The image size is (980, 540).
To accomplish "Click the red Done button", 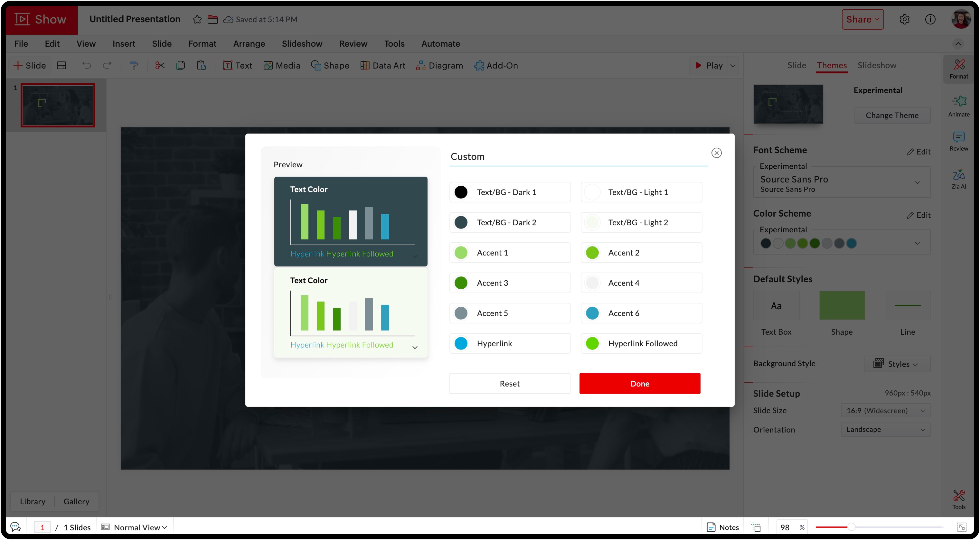I will point(639,383).
